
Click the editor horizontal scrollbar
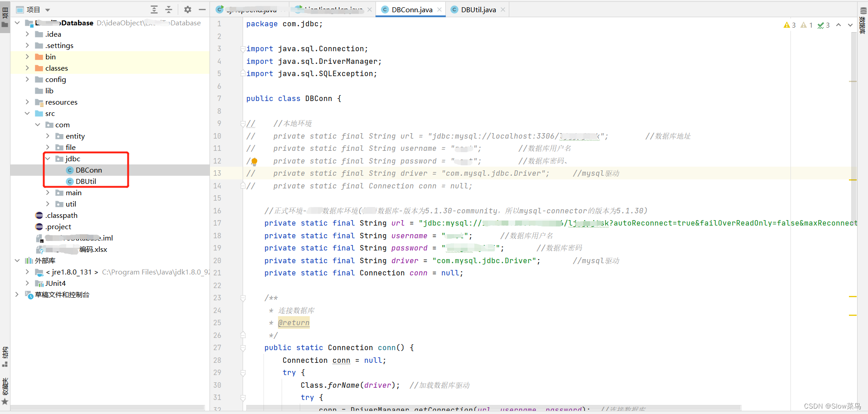pos(493,408)
